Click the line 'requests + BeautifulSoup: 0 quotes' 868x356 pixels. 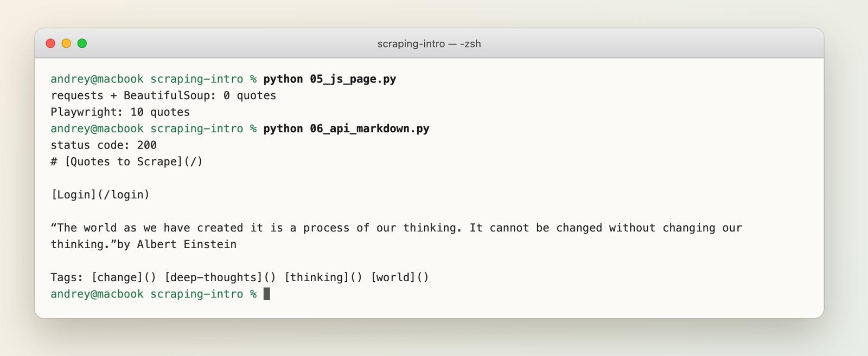[163, 95]
